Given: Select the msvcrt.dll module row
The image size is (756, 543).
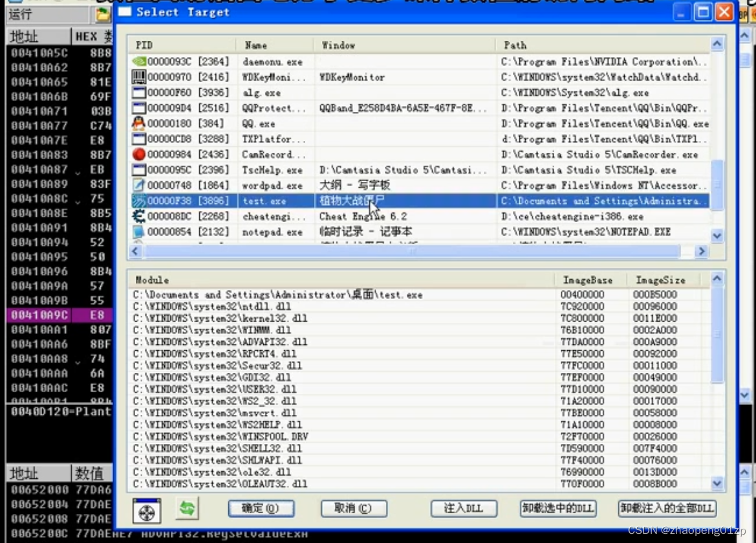Looking at the screenshot, I should (418, 413).
